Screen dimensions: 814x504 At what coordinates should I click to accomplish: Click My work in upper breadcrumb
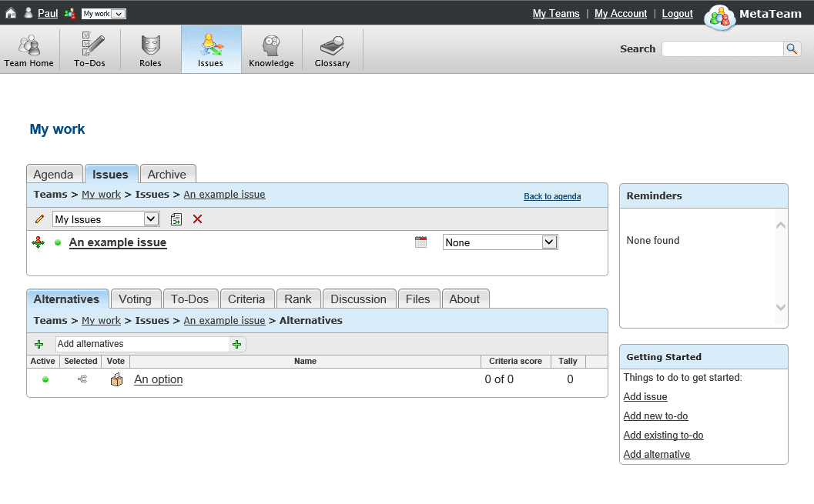point(101,195)
